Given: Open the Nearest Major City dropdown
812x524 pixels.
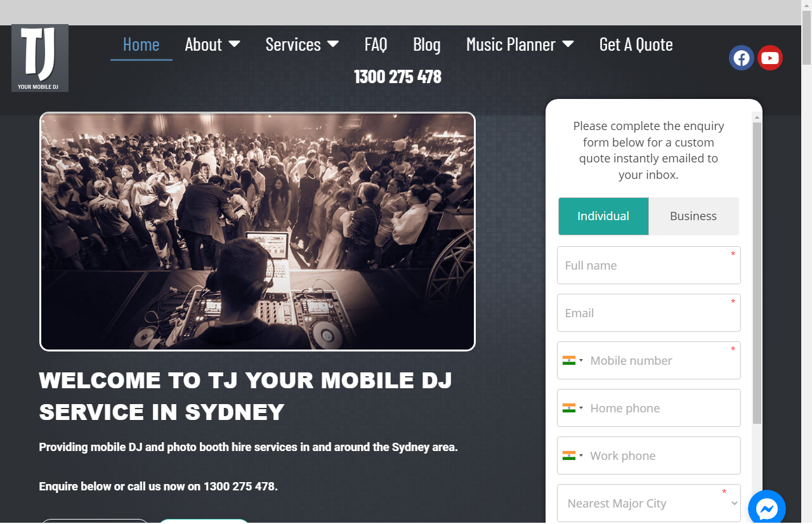Looking at the screenshot, I should pyautogui.click(x=649, y=503).
